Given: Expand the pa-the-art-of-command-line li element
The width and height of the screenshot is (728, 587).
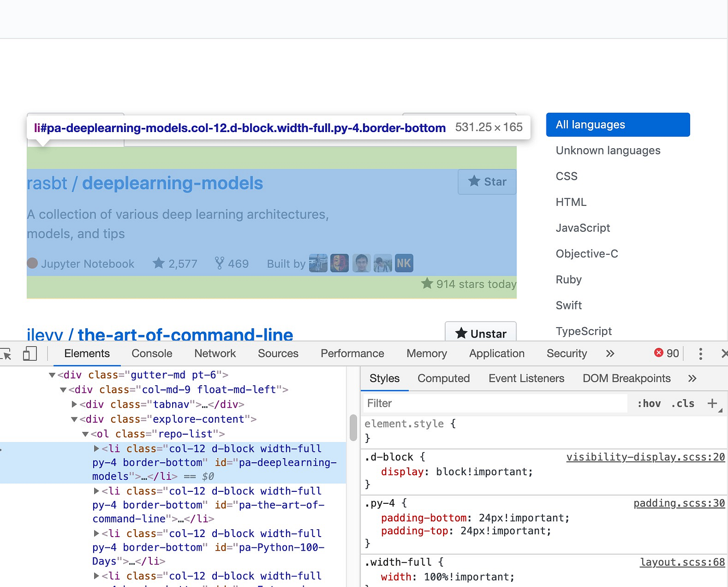Looking at the screenshot, I should 96,491.
